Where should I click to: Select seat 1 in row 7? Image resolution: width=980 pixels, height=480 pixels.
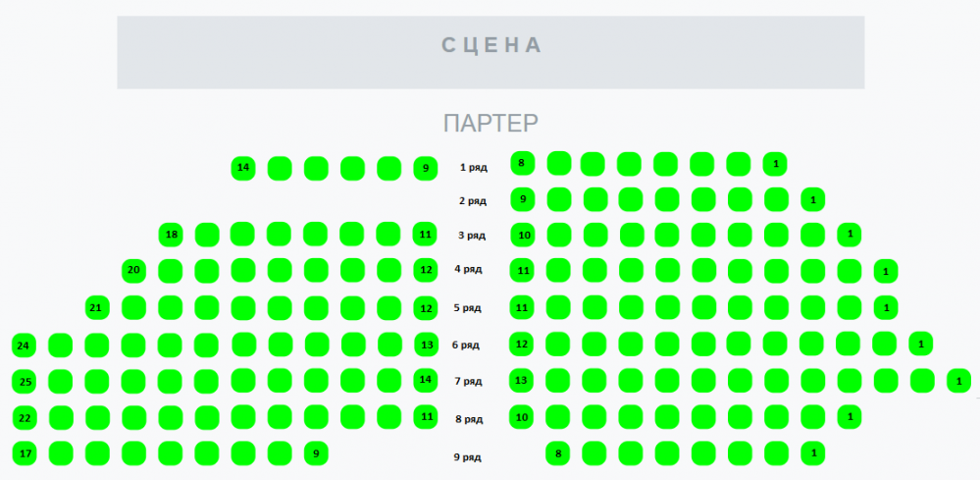tap(958, 381)
